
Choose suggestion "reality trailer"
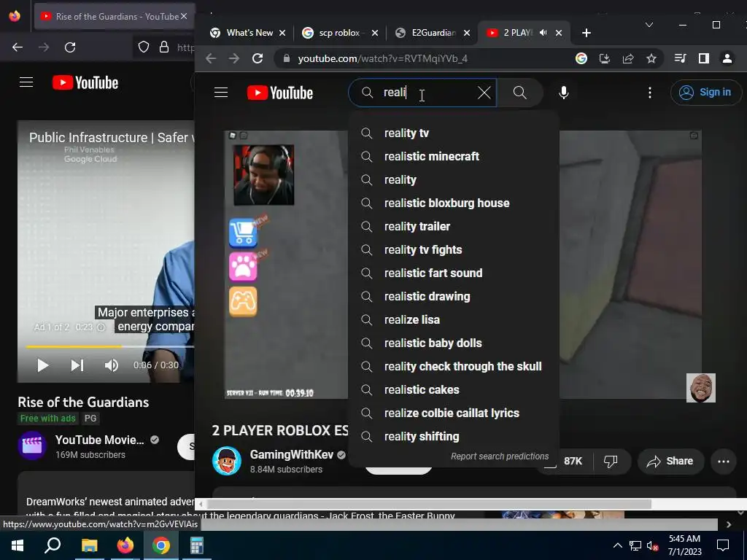point(454,226)
